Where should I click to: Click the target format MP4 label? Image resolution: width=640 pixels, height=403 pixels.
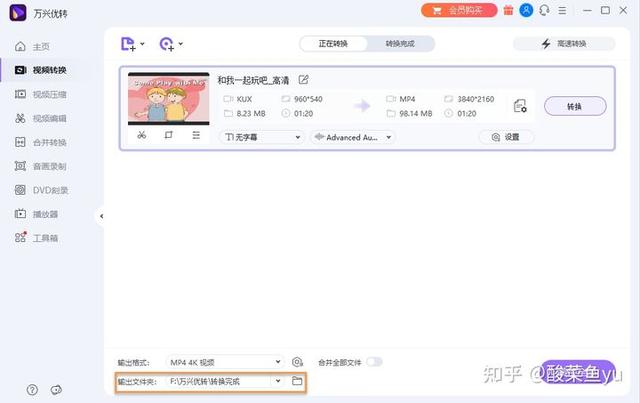407,99
